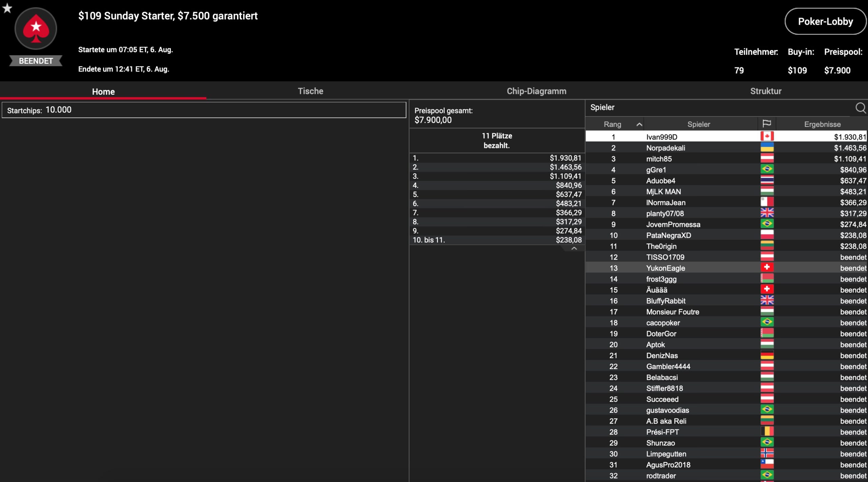Toggle the Rang column sort arrow
Image resolution: width=868 pixels, height=482 pixels.
[x=639, y=124]
